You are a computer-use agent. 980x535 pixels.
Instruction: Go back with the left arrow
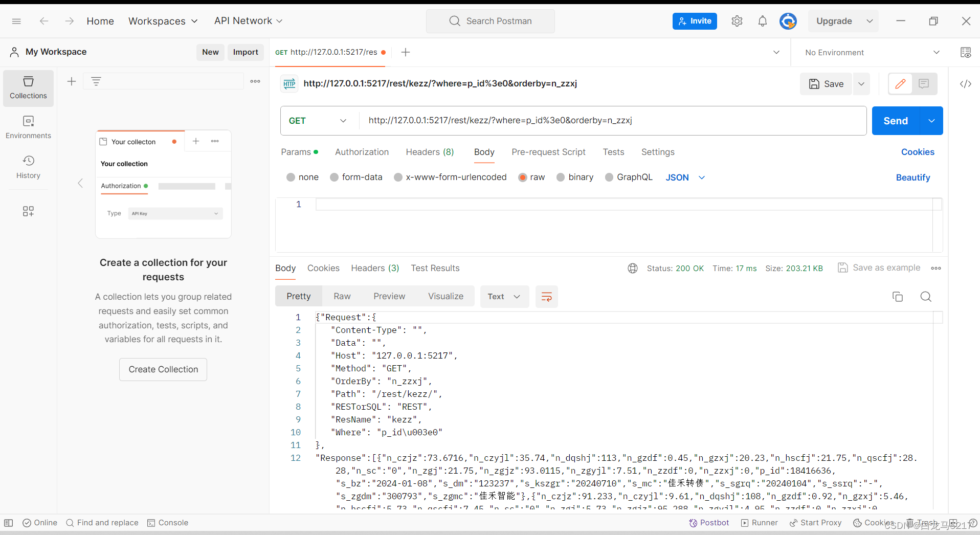click(x=44, y=21)
